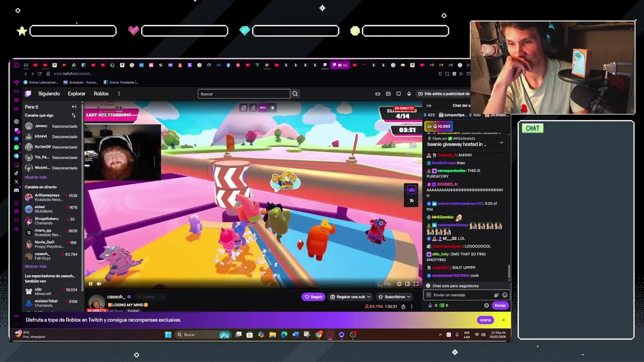Open rivers_gg live channel

coord(51,232)
